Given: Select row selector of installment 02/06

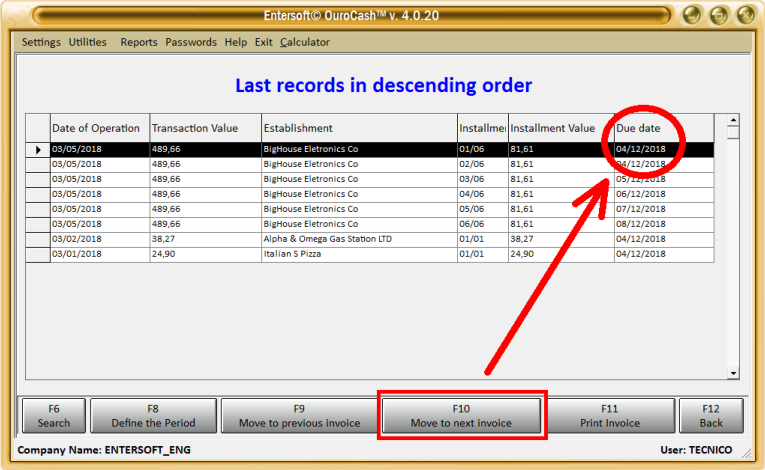Looking at the screenshot, I should point(38,164).
